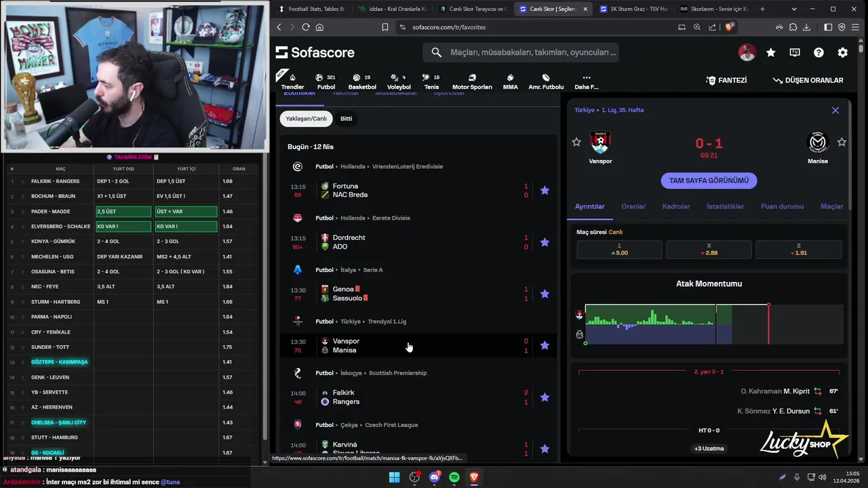The height and width of the screenshot is (488, 868).
Task: Switch to Football Stats browser tab
Action: (x=311, y=9)
